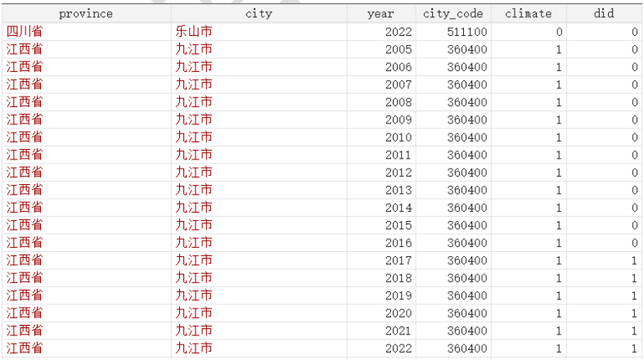This screenshot has width=644, height=360.
Task: Click 九江市 in the 2014 row
Action: coord(194,208)
